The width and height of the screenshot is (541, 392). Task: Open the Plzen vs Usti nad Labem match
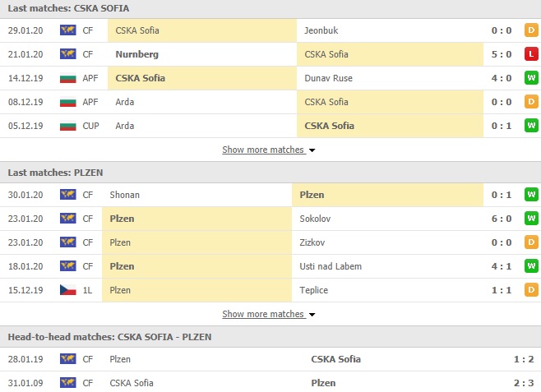[270, 266]
